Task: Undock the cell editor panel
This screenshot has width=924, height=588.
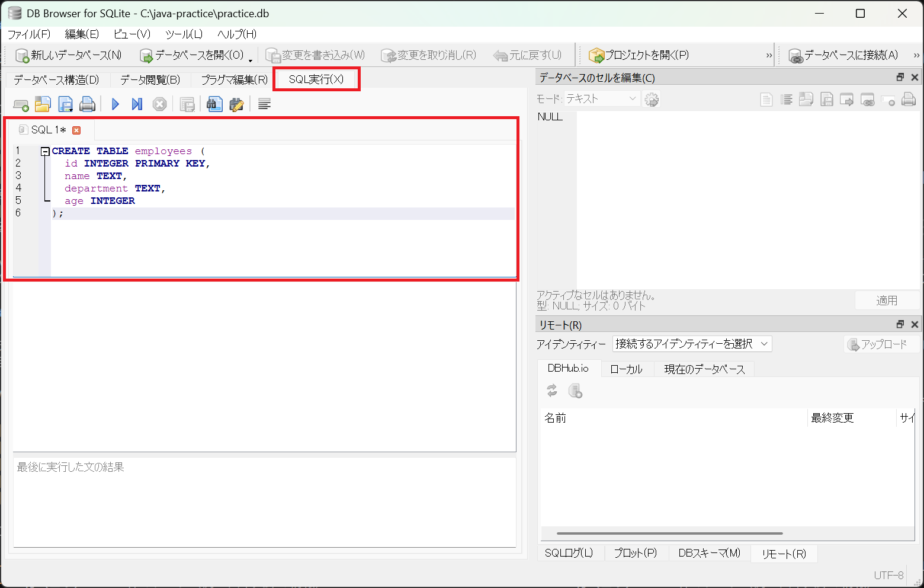Action: [900, 77]
